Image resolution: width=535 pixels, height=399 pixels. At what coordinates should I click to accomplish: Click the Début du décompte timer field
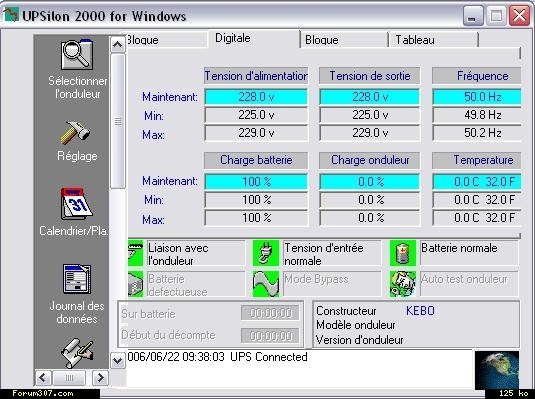270,336
